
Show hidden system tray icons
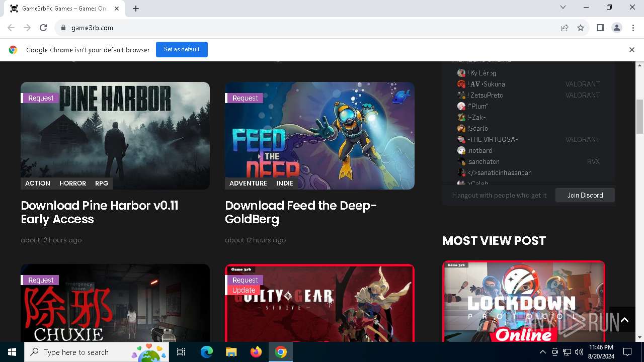coord(543,352)
